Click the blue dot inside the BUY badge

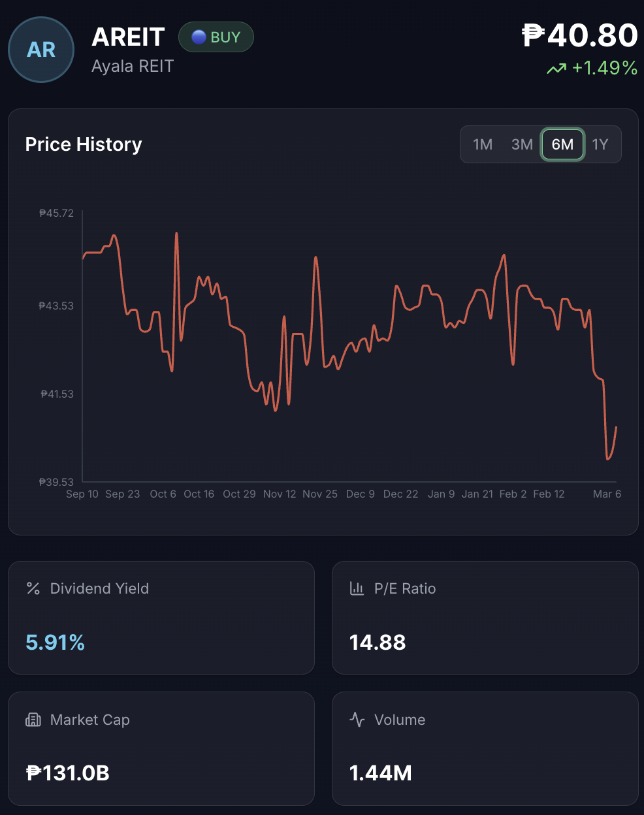pyautogui.click(x=198, y=37)
